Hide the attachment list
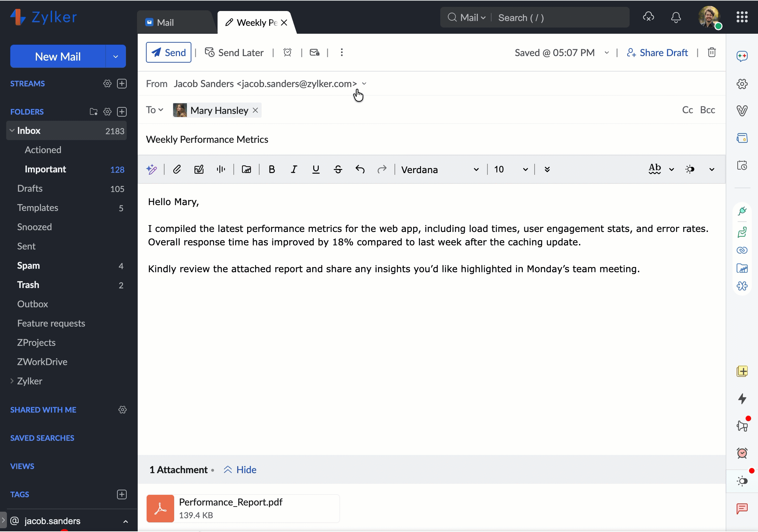The width and height of the screenshot is (758, 532). (240, 470)
